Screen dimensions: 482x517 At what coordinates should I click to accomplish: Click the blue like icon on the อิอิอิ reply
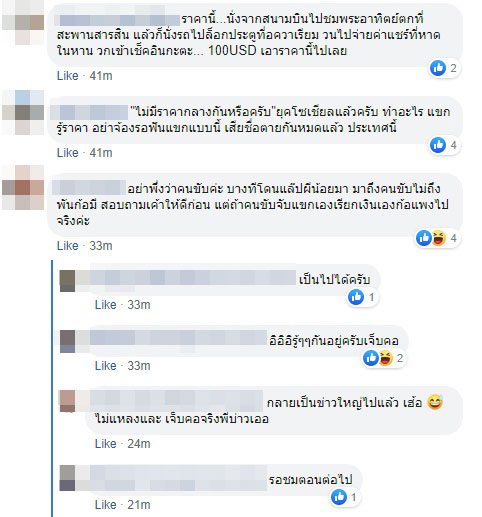coord(370,358)
